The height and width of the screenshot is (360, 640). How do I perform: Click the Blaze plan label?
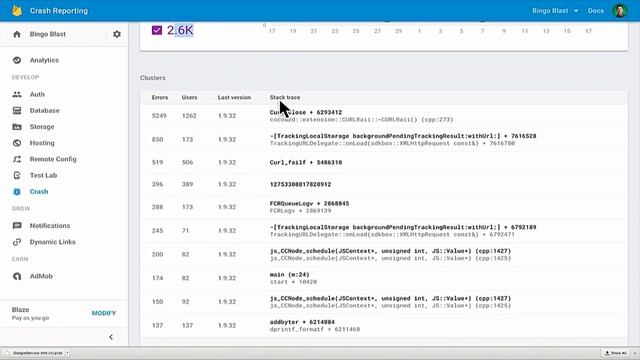[20, 310]
